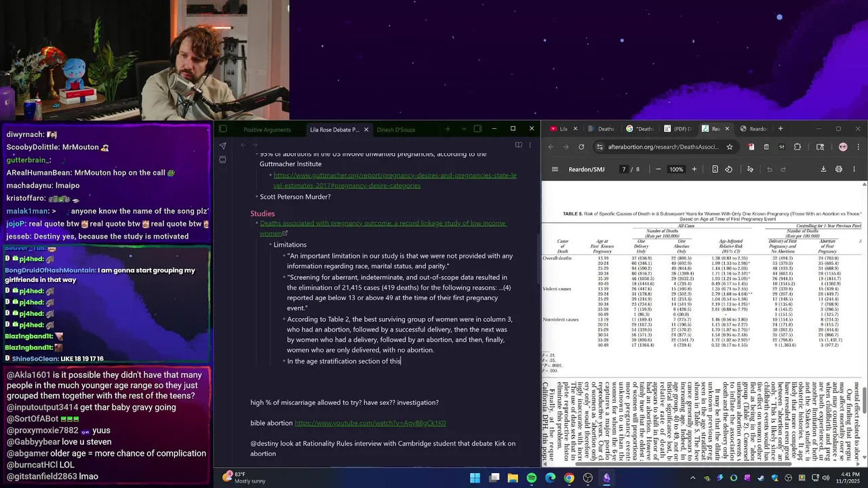
Task: Download the PDF file
Action: 823,169
